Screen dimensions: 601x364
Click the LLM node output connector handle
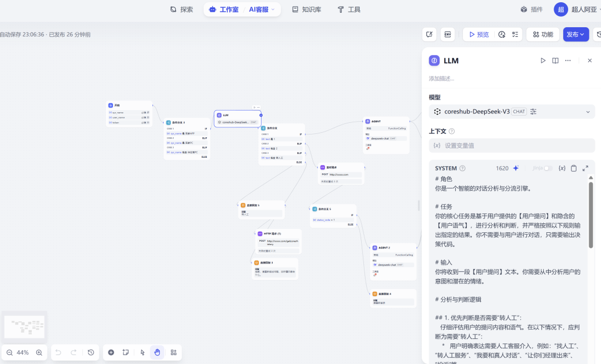pos(261,115)
